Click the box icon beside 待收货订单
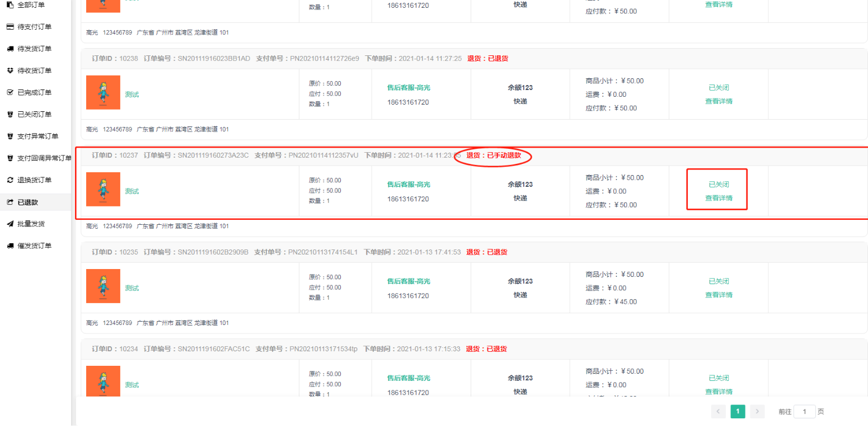868x429 pixels. click(10, 70)
